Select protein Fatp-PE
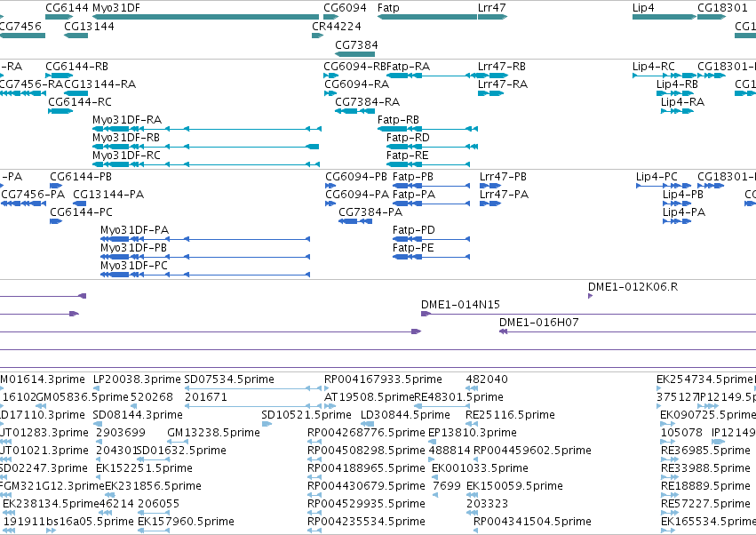 432,257
